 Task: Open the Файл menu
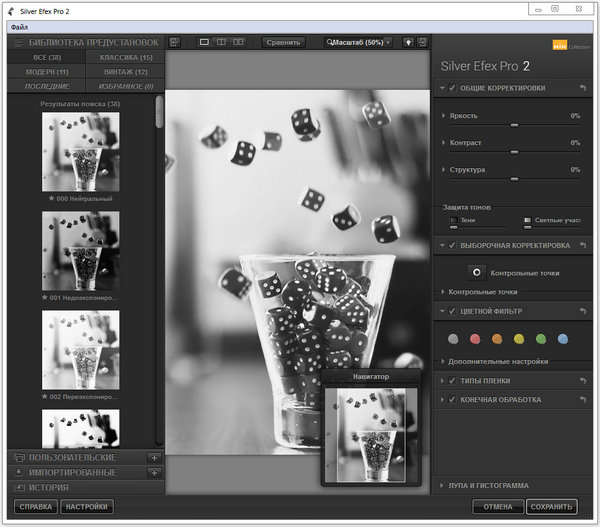[x=19, y=26]
